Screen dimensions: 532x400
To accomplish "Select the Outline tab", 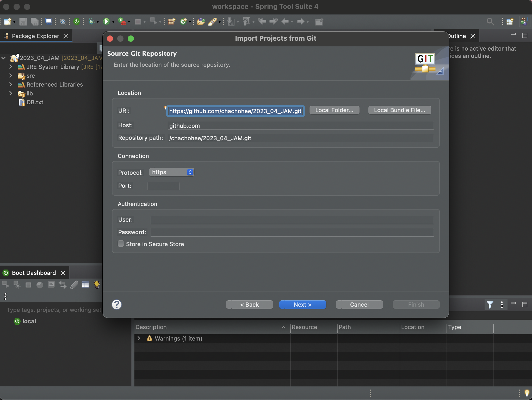I will [457, 36].
